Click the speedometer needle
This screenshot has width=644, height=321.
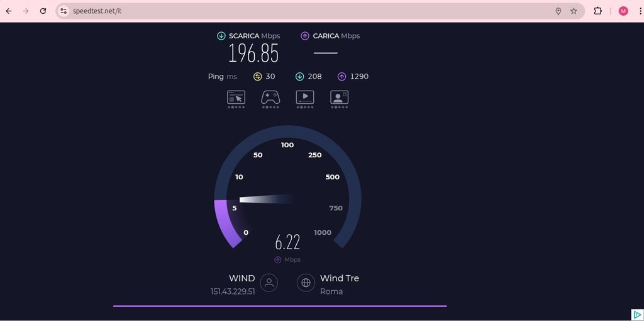[266, 199]
